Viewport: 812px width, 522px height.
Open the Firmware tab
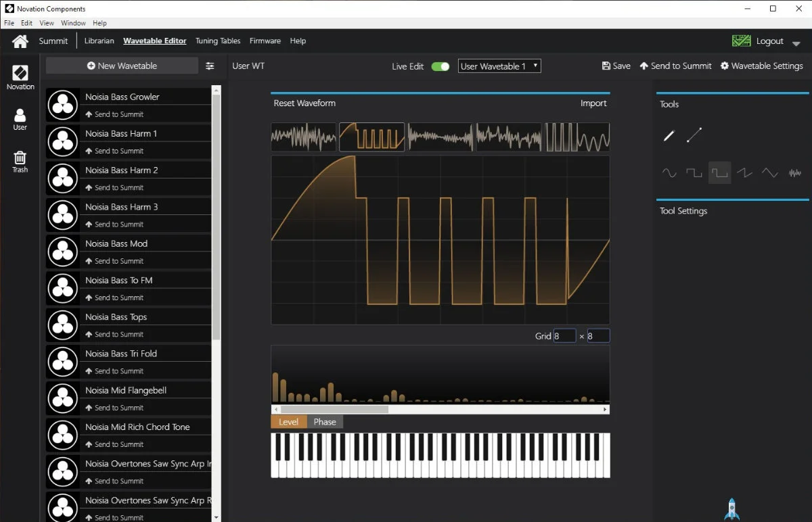(265, 41)
